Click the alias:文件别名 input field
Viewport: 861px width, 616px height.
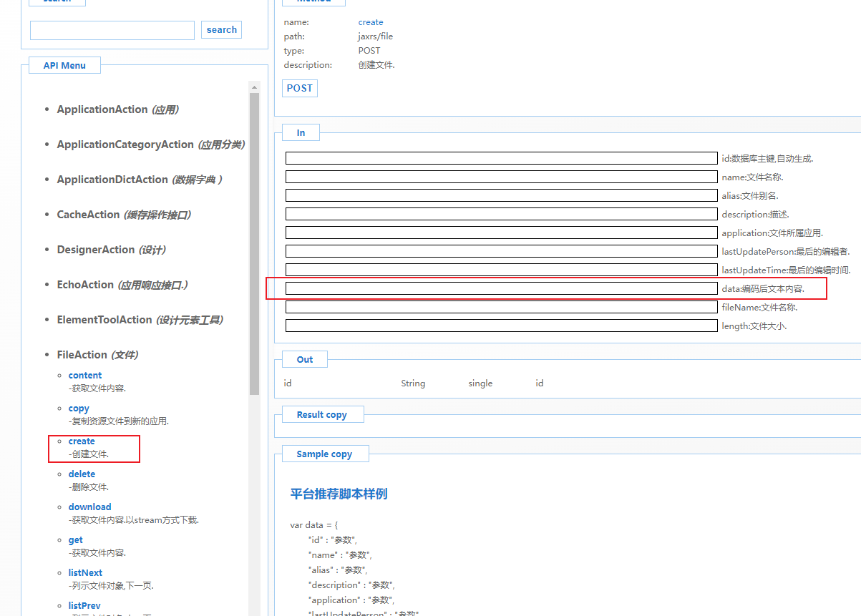(501, 195)
